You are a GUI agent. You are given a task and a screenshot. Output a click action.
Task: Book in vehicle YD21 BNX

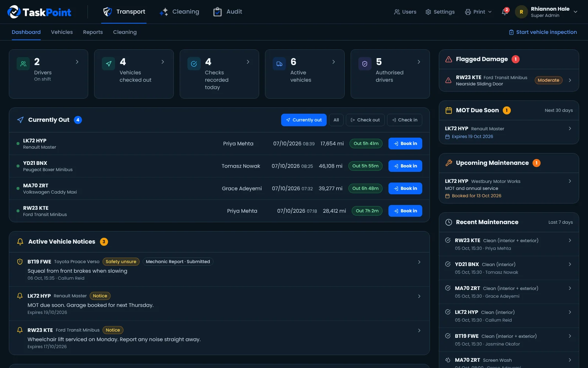(405, 166)
